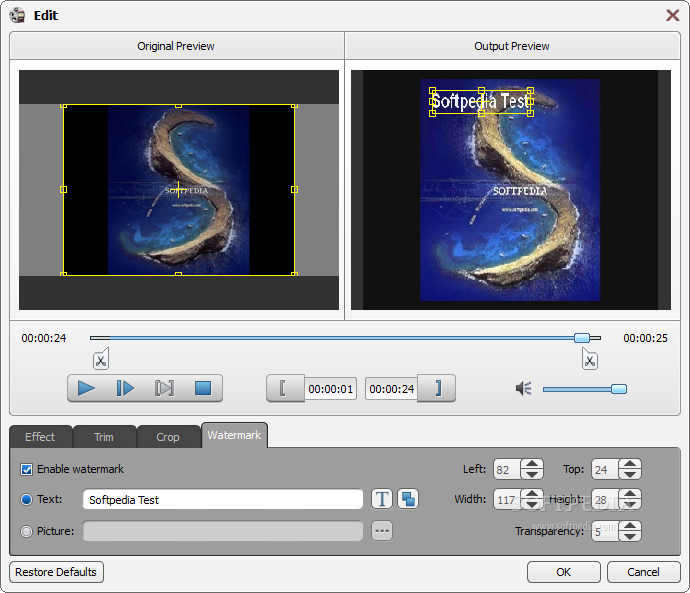Cancel the Edit dialog
Screen dimensions: 690x593
(643, 572)
